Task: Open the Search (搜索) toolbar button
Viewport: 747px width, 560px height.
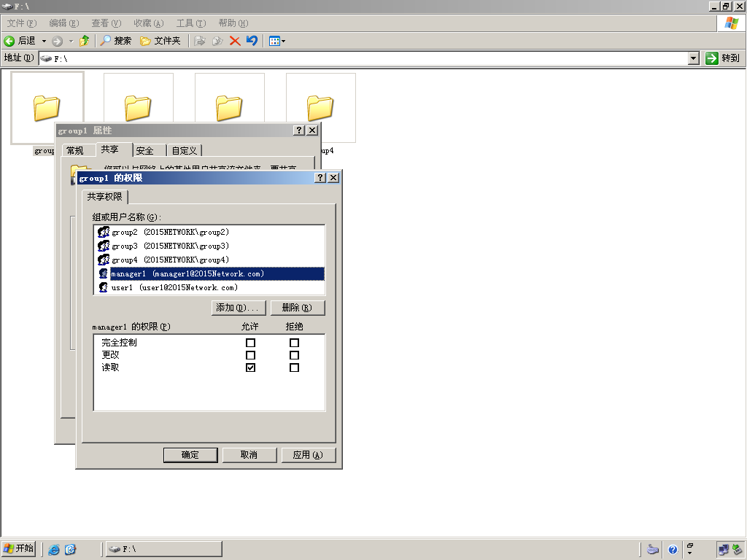Action: pyautogui.click(x=116, y=41)
